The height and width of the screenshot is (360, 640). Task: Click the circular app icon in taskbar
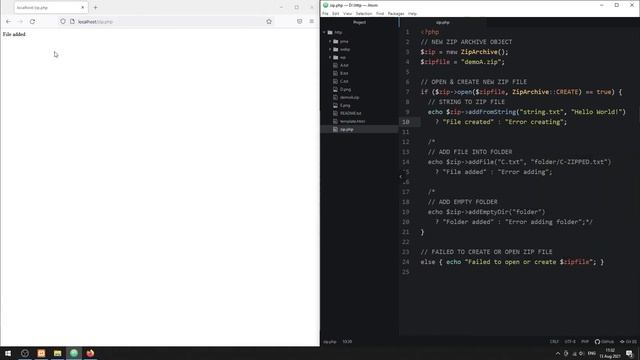pyautogui.click(x=25, y=353)
